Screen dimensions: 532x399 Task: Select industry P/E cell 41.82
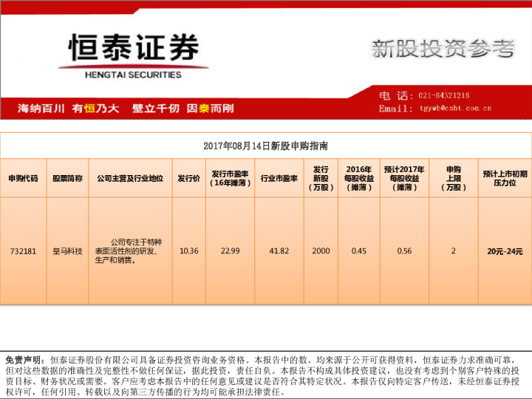pos(279,251)
